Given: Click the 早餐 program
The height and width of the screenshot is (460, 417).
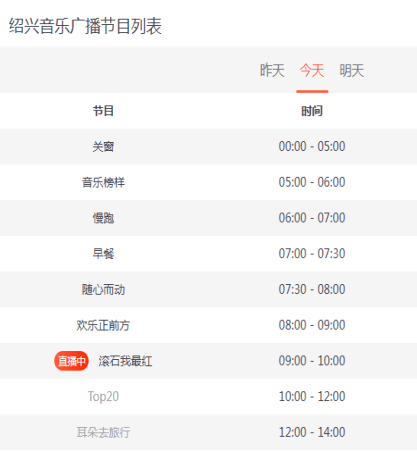Looking at the screenshot, I should click(103, 254).
